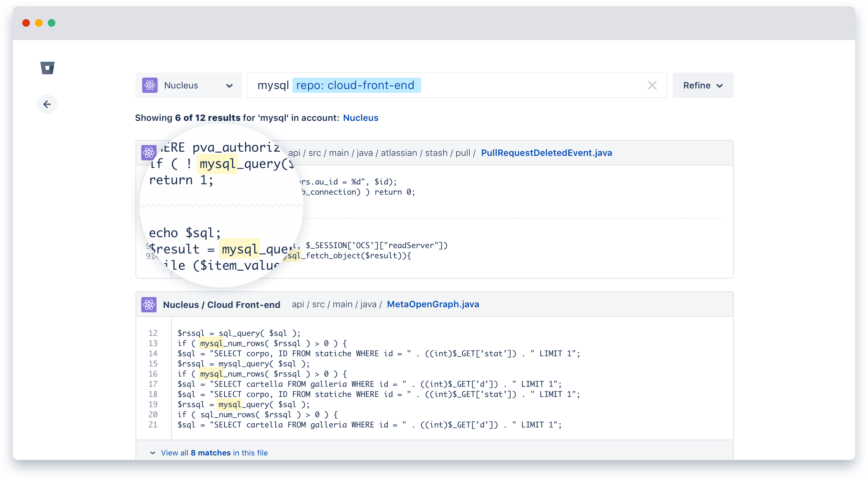This screenshot has height=479, width=868.
Task: Click the repo avatar icon in first result header
Action: [x=149, y=153]
